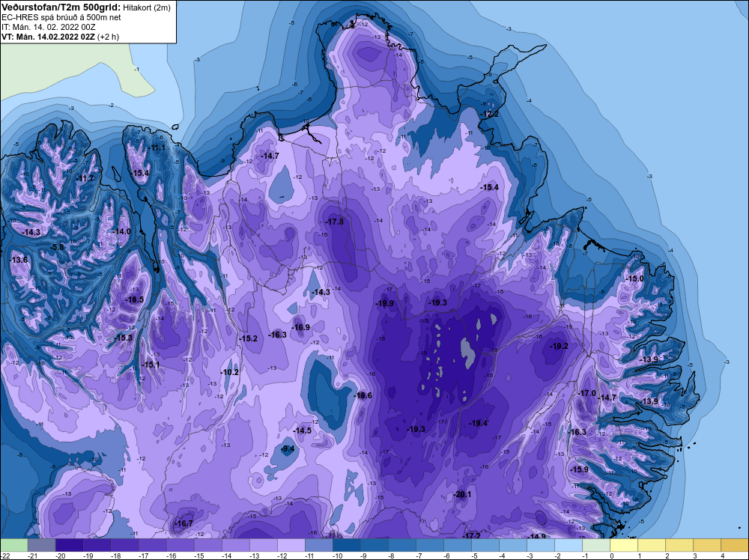This screenshot has height=560, width=749.
Task: Pick the 1 legend color swatch
Action: pyautogui.click(x=651, y=545)
